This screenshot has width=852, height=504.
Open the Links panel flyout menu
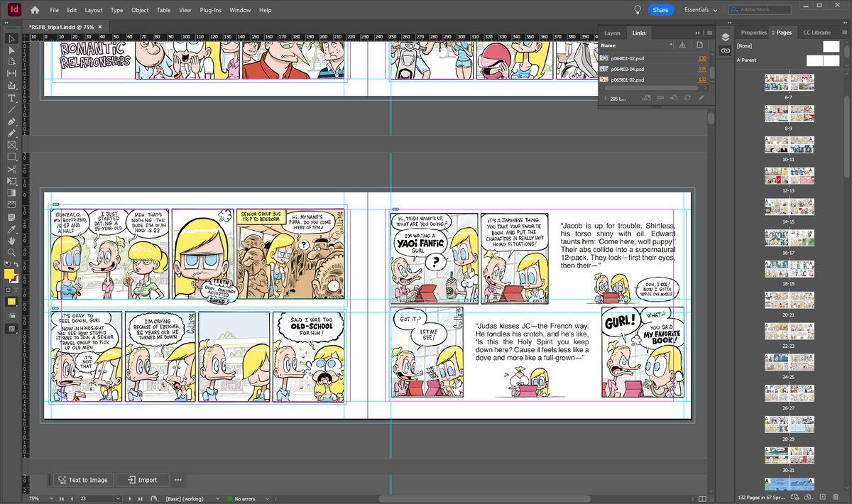pos(709,33)
